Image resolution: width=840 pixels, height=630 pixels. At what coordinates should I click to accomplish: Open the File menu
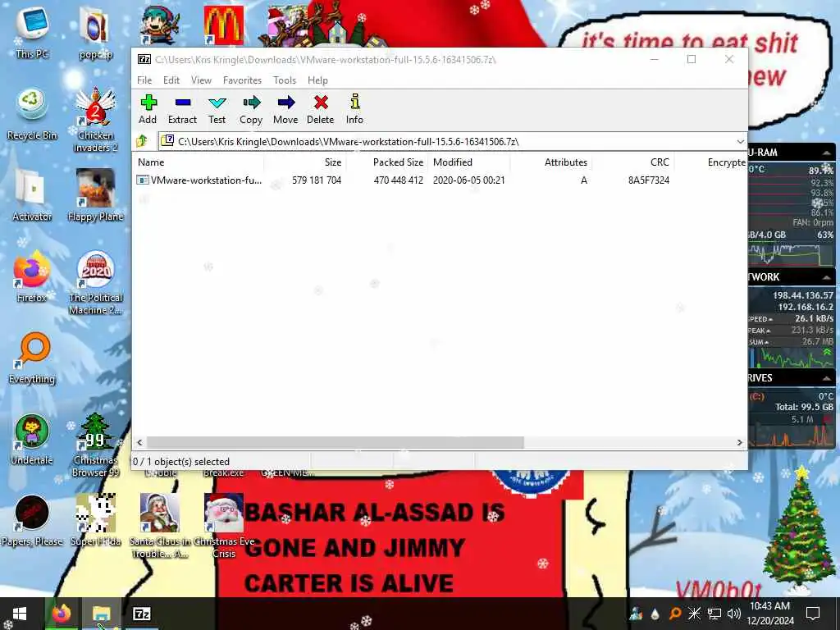point(144,80)
